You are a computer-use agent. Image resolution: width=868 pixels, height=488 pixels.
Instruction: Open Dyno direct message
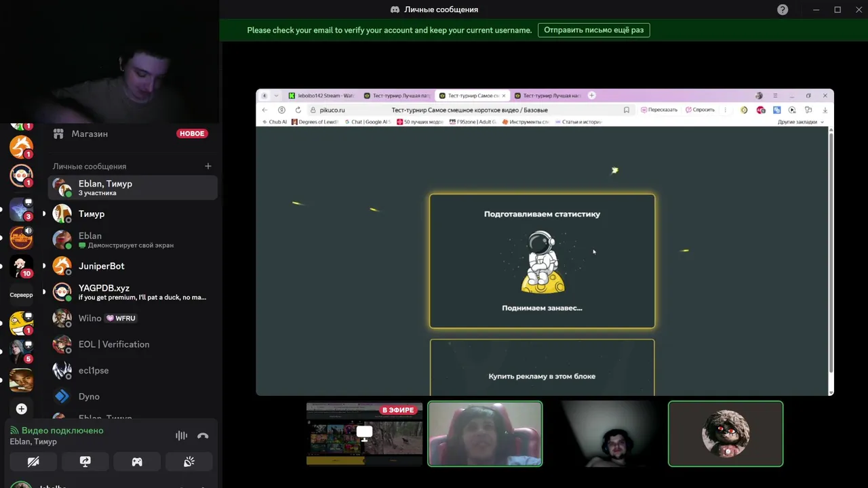132,396
